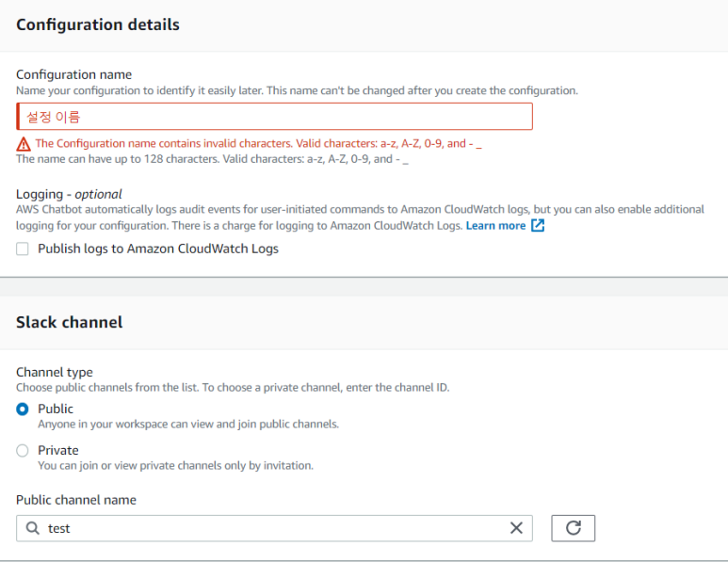The image size is (728, 562).
Task: Click the Public channel name label
Action: click(76, 500)
